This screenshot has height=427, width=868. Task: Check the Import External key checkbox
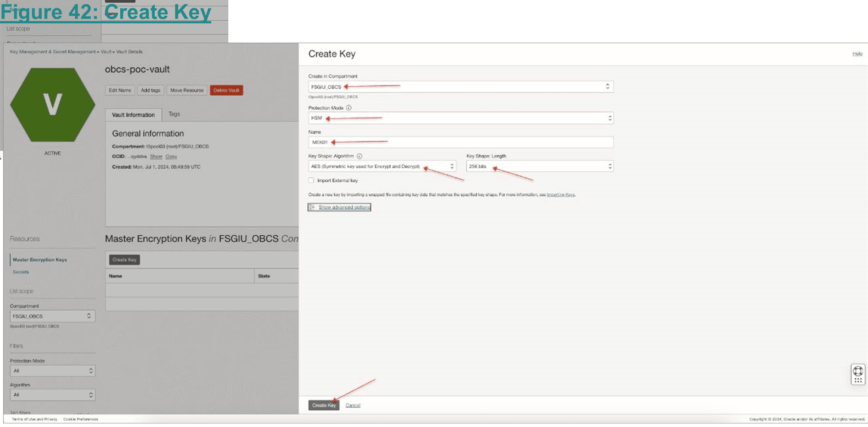(x=311, y=180)
